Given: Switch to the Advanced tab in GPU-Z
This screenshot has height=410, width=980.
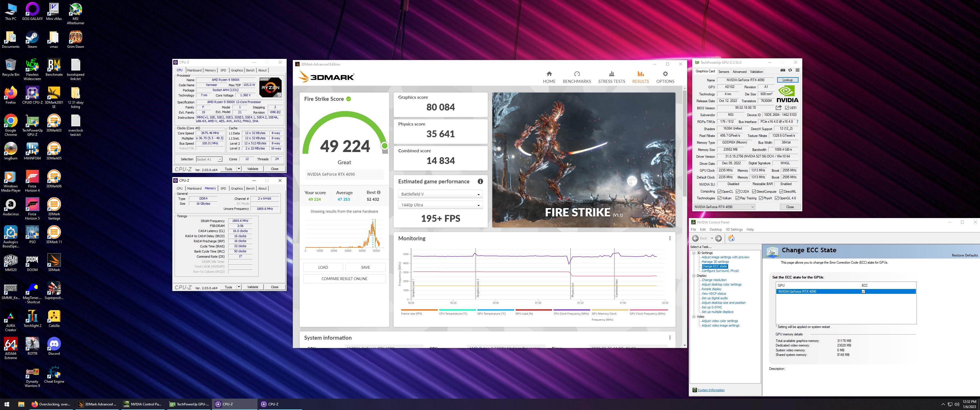Looking at the screenshot, I should (x=739, y=71).
